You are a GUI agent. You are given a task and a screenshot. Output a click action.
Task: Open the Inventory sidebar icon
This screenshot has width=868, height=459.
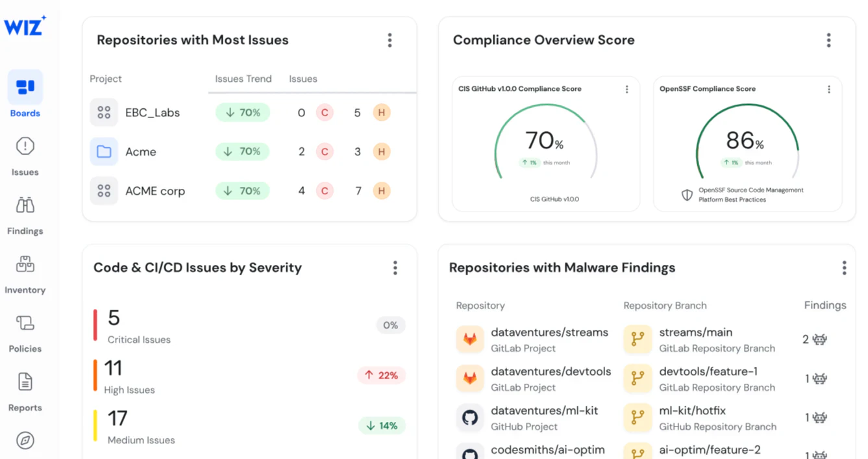[25, 265]
